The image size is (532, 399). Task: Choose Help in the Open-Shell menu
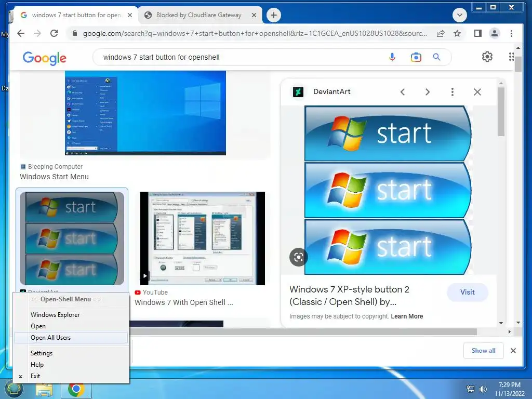(71, 365)
